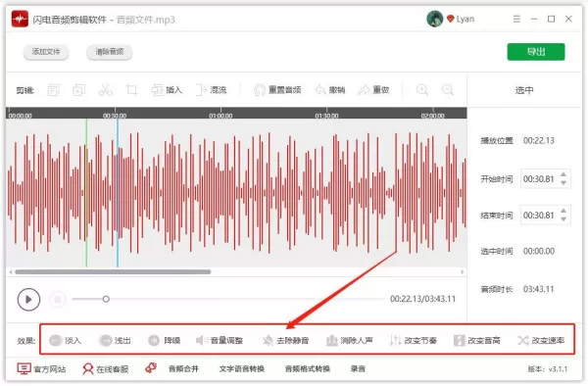Open the 改变节奏 change tempo effect

[x=414, y=340]
